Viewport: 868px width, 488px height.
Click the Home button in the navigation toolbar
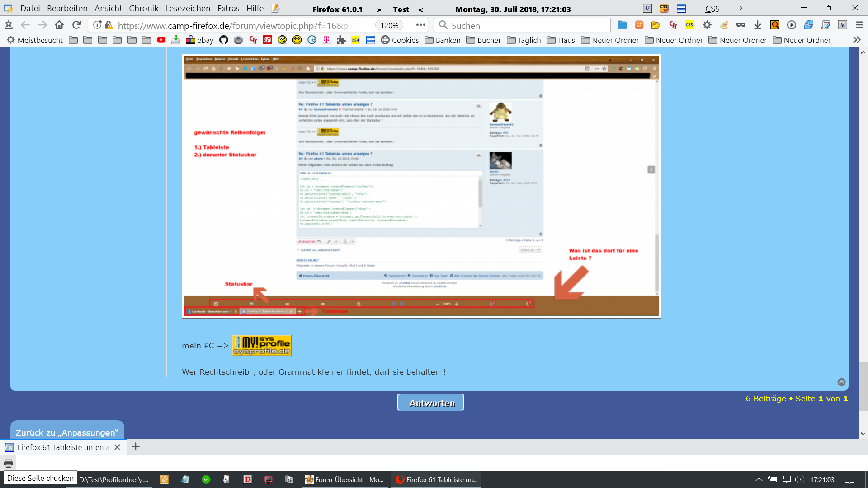(59, 25)
